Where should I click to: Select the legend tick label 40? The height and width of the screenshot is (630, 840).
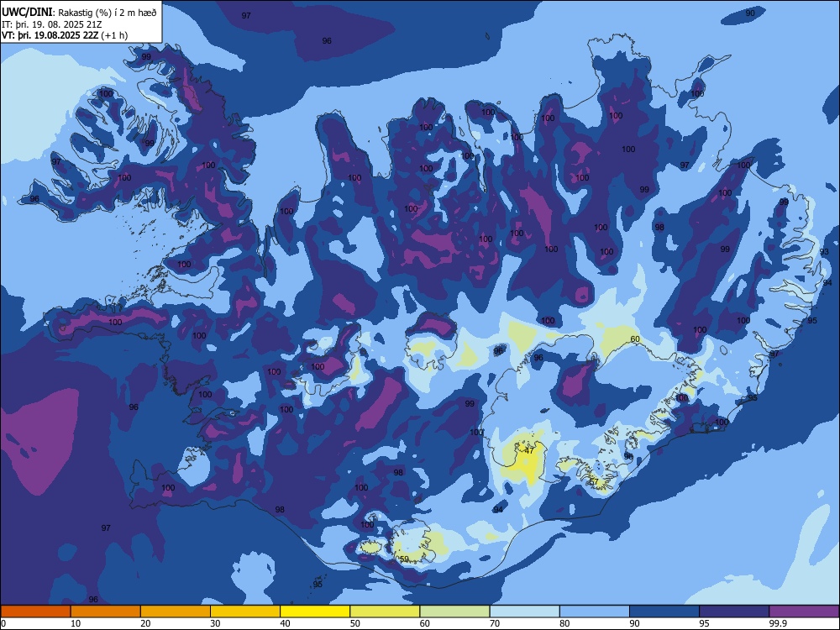tap(285, 623)
